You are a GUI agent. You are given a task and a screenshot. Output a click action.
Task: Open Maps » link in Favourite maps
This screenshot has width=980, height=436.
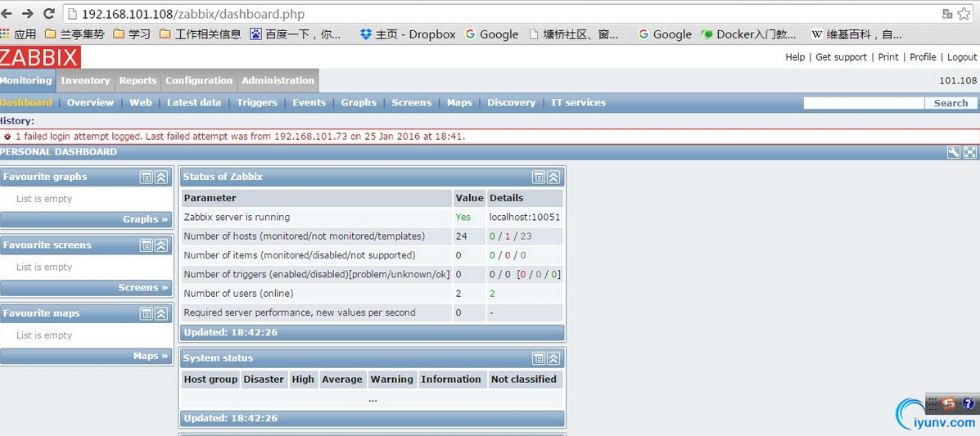click(x=151, y=355)
